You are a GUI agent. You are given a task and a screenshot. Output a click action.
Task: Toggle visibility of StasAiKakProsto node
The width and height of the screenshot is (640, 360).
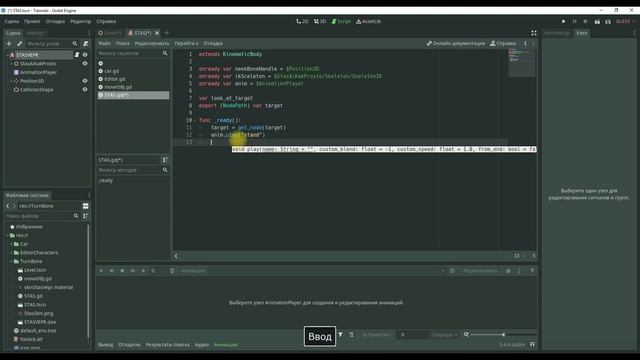point(85,64)
